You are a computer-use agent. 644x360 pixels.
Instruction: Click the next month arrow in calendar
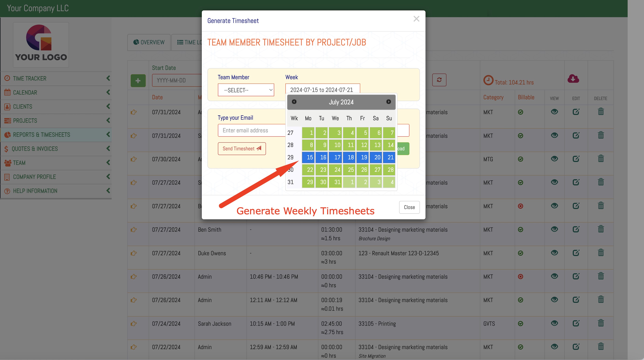point(388,102)
